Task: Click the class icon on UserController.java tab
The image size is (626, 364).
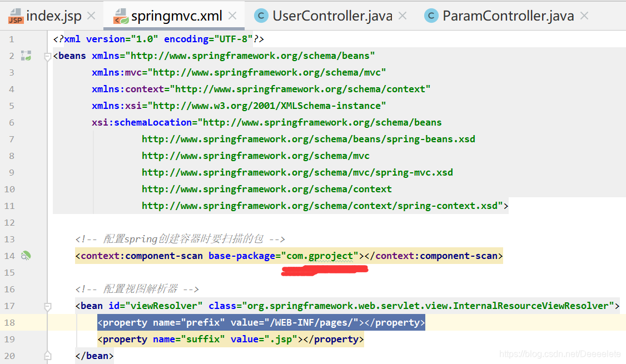Action: pos(261,16)
